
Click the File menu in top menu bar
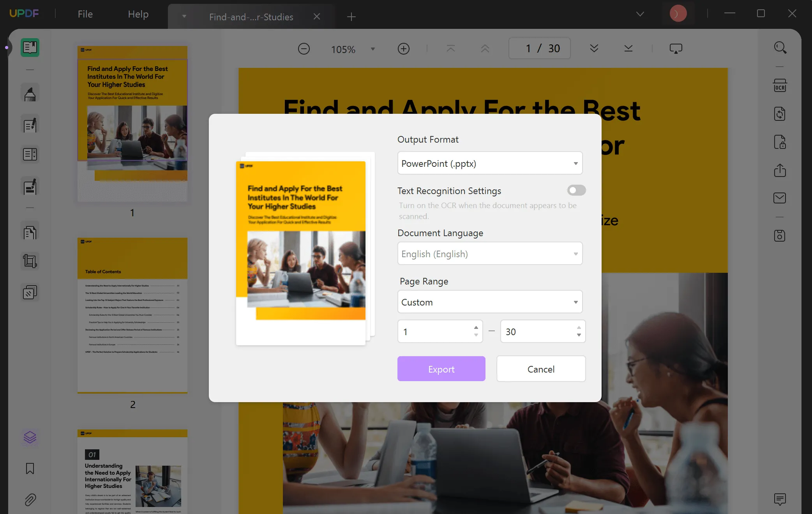point(85,14)
